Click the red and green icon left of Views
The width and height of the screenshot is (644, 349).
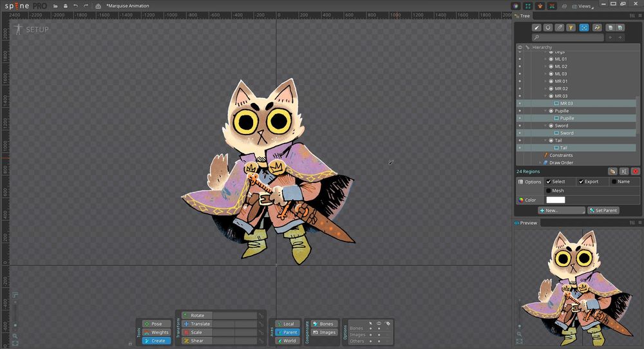pyautogui.click(x=552, y=6)
